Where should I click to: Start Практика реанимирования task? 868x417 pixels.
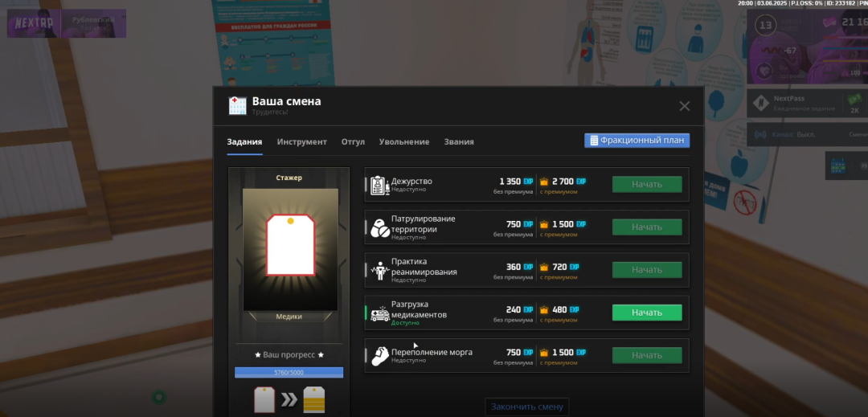[647, 270]
